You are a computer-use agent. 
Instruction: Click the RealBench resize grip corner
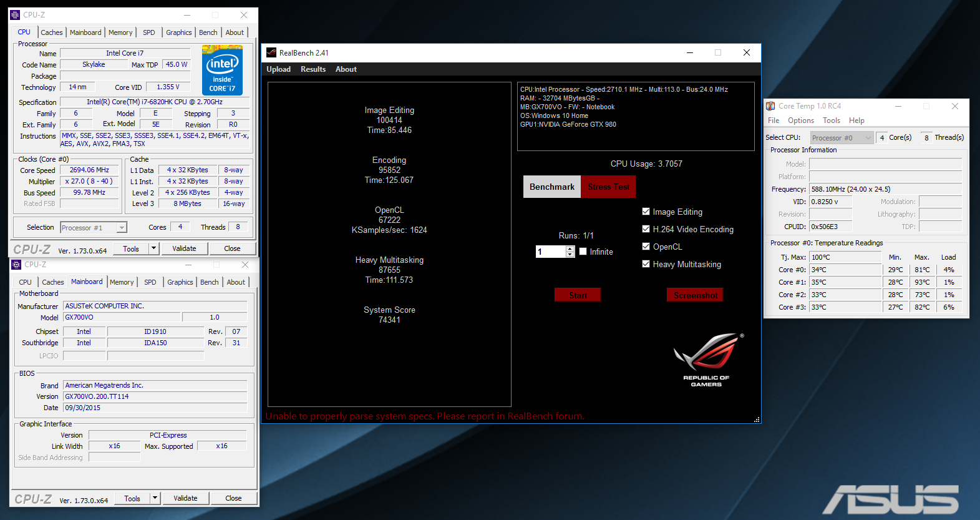757,419
